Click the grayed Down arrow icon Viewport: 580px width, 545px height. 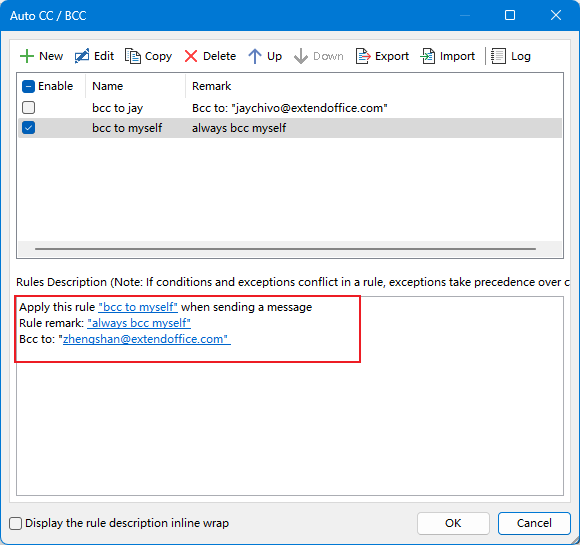tap(301, 56)
